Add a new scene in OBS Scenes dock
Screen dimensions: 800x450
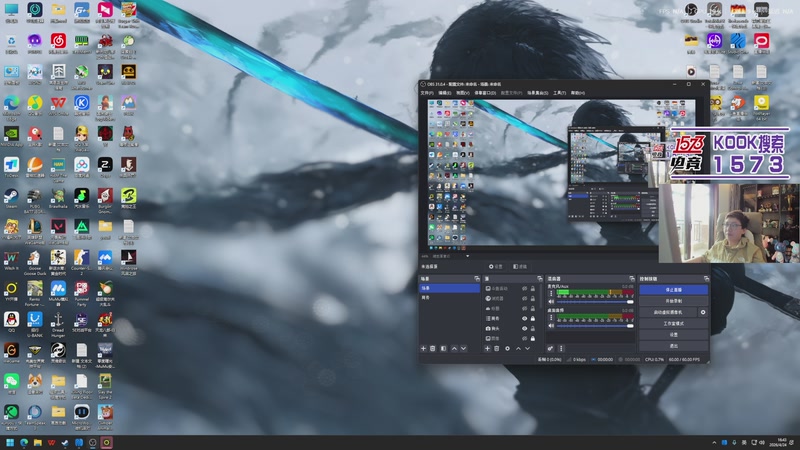point(423,348)
